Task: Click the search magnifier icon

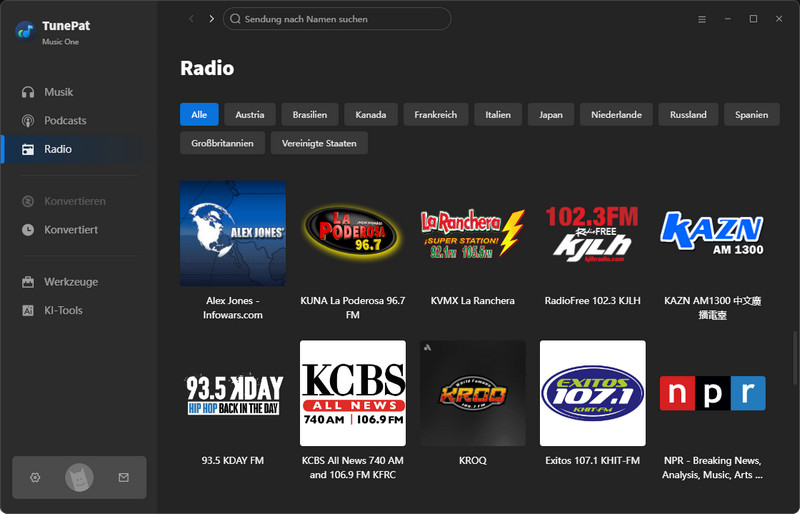Action: (x=235, y=19)
